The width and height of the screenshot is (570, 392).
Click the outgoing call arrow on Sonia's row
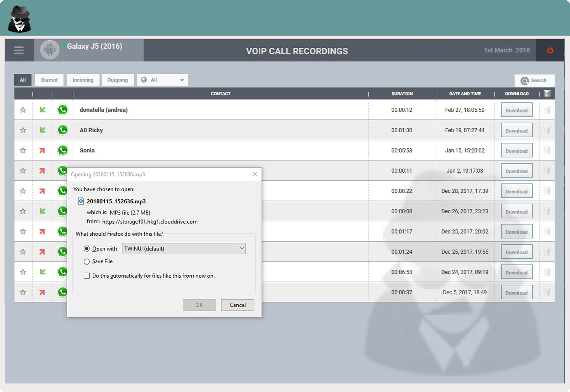pyautogui.click(x=42, y=150)
